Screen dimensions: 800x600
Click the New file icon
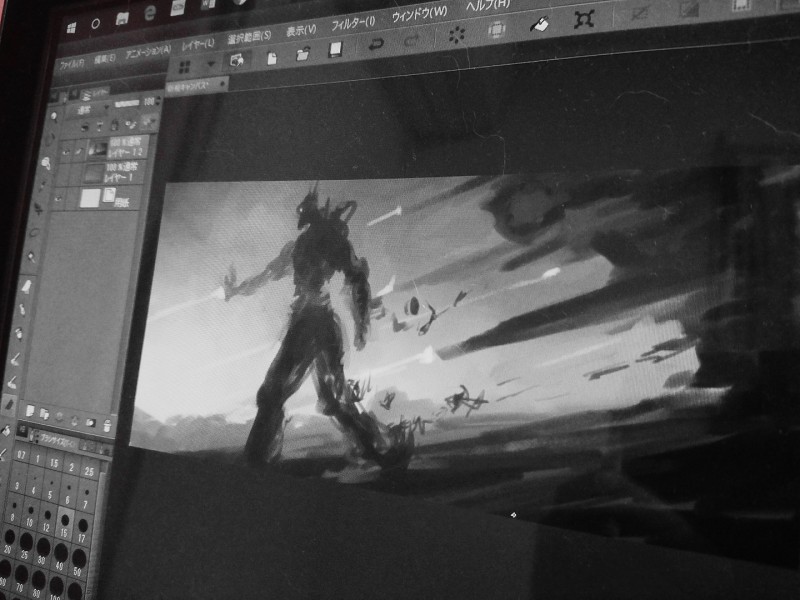tap(272, 58)
